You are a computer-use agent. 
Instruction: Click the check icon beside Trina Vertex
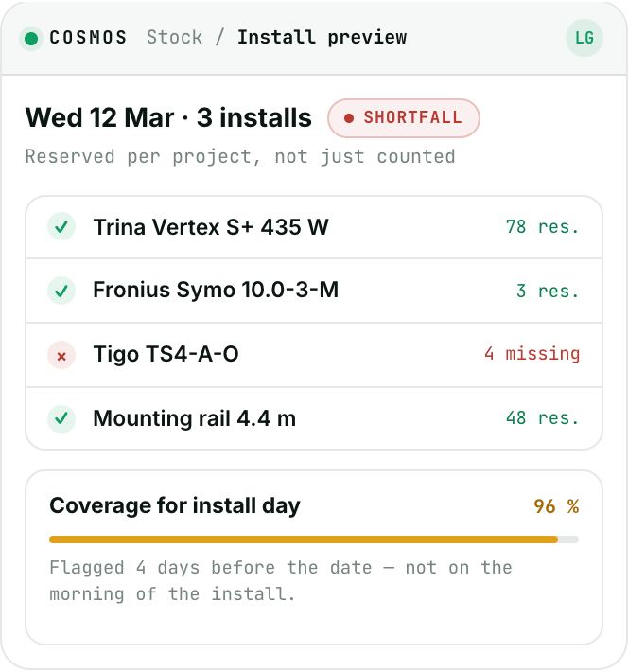[x=61, y=226]
